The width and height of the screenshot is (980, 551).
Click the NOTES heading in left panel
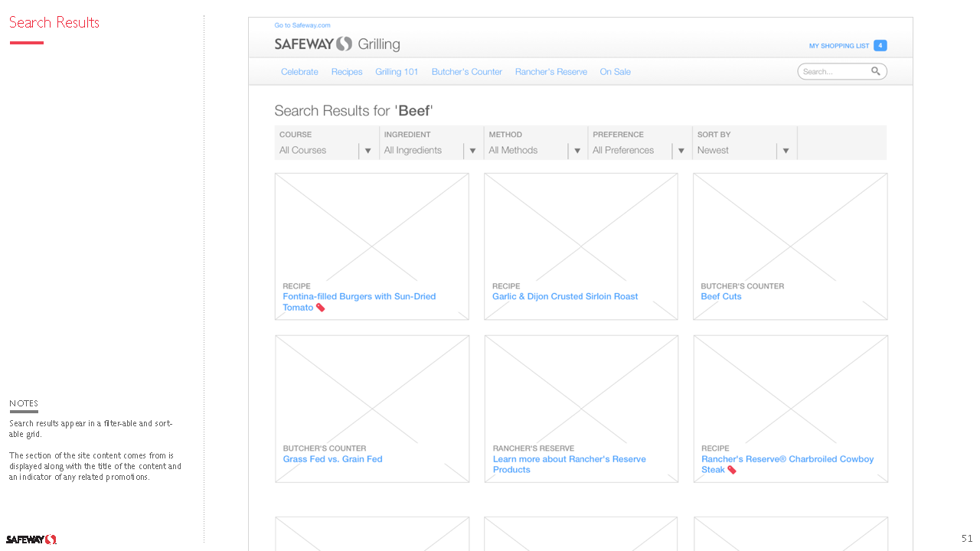tap(24, 403)
